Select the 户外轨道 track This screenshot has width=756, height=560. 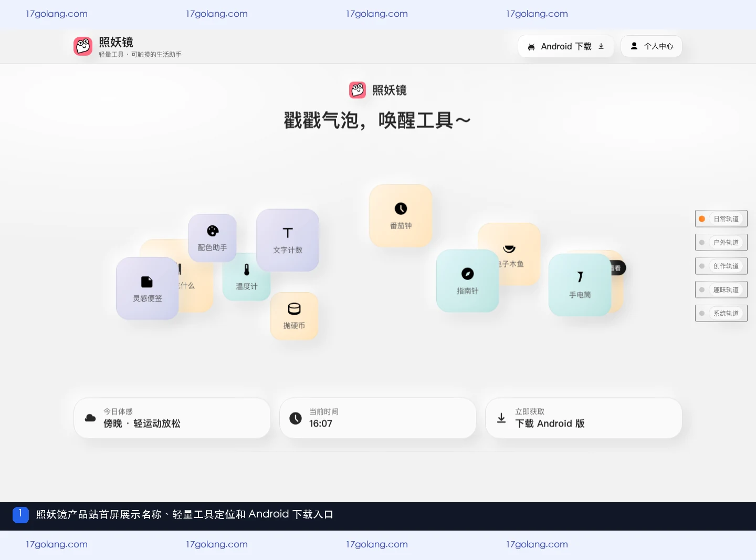(721, 243)
